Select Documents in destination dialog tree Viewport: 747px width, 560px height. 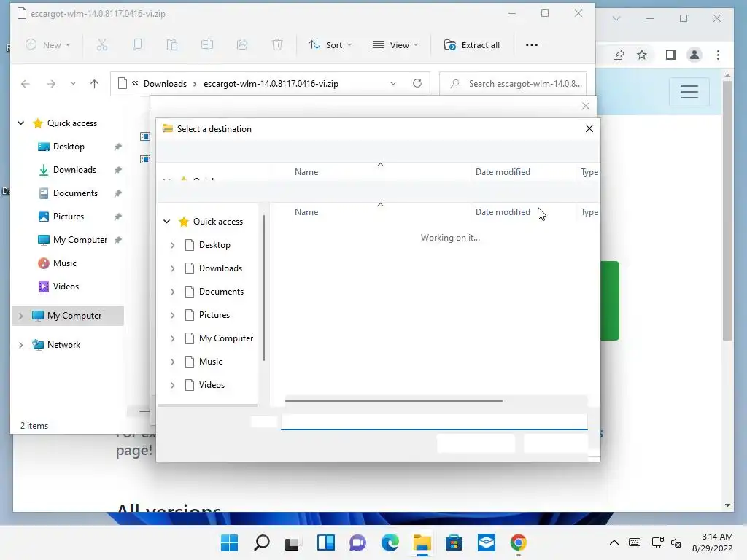pyautogui.click(x=221, y=292)
